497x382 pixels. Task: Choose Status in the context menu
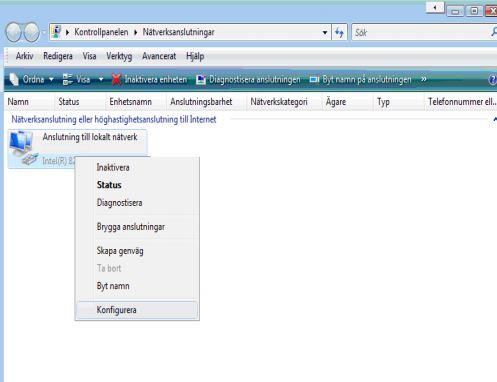pyautogui.click(x=137, y=185)
